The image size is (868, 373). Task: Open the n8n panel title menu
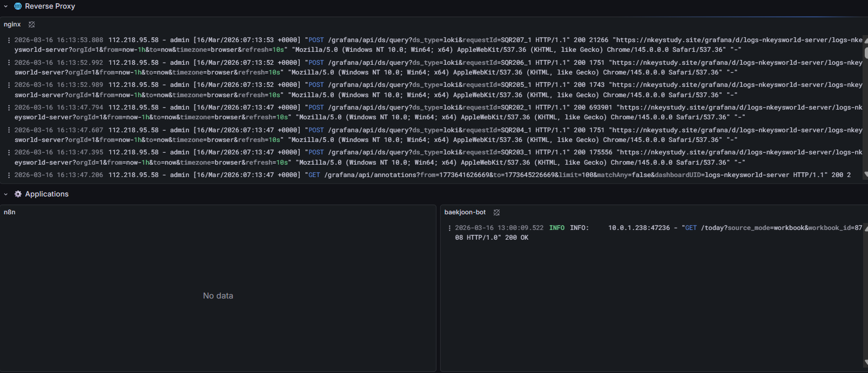(x=10, y=213)
